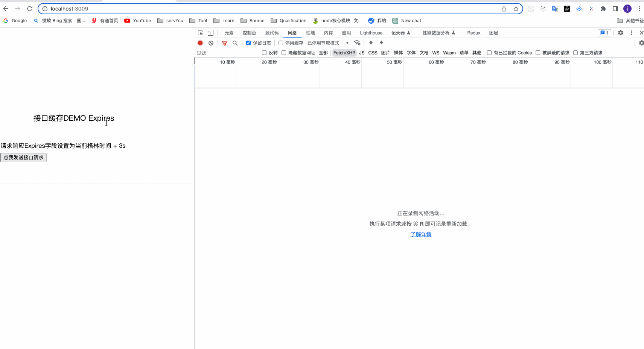Open Chrome's three-dot main menu
Viewport: 644px width, 349px height.
point(639,9)
